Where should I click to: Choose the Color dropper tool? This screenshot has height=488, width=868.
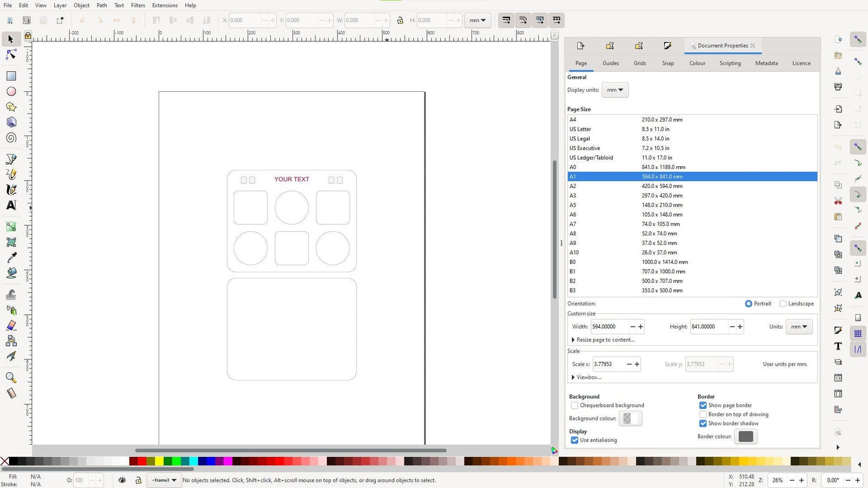coord(11,258)
